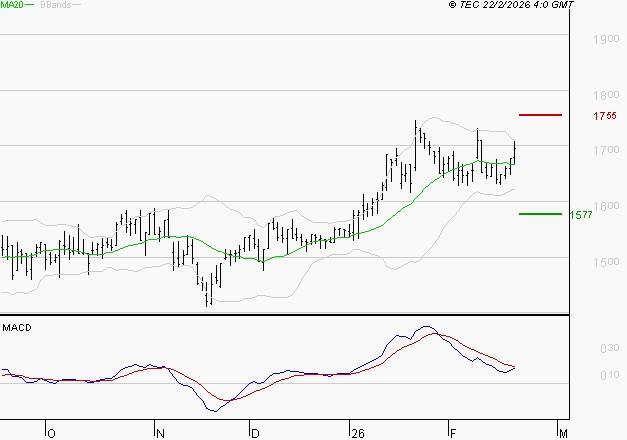The width and height of the screenshot is (627, 440).
Task: Click the 26 year label on time axis
Action: click(358, 434)
